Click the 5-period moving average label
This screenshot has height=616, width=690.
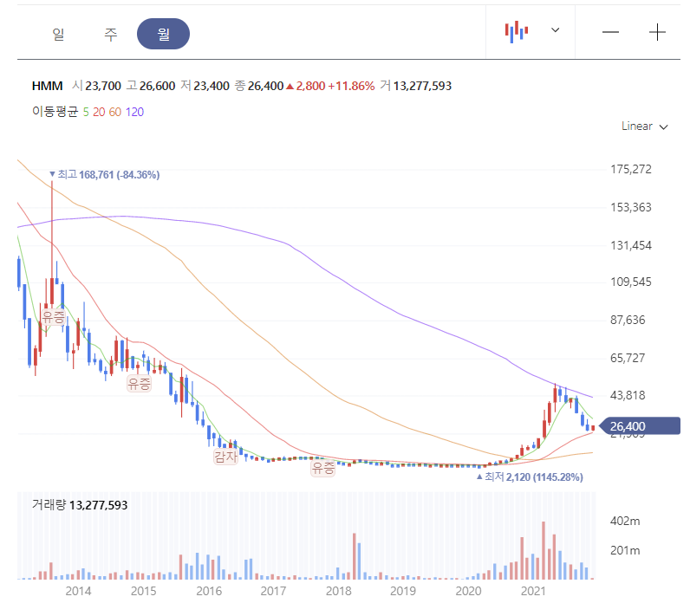click(x=86, y=112)
